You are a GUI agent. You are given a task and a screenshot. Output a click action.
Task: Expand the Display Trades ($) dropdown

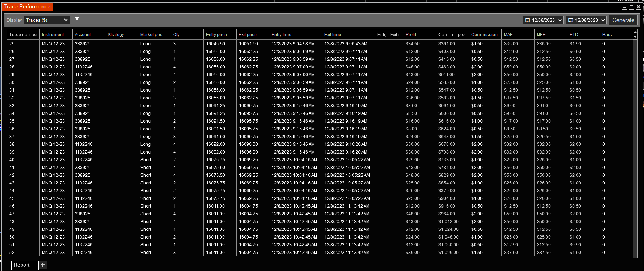coord(47,20)
